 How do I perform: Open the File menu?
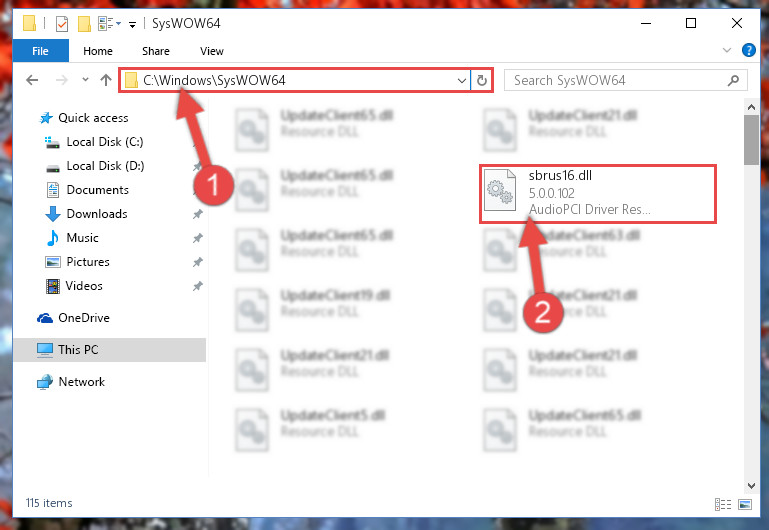40,51
